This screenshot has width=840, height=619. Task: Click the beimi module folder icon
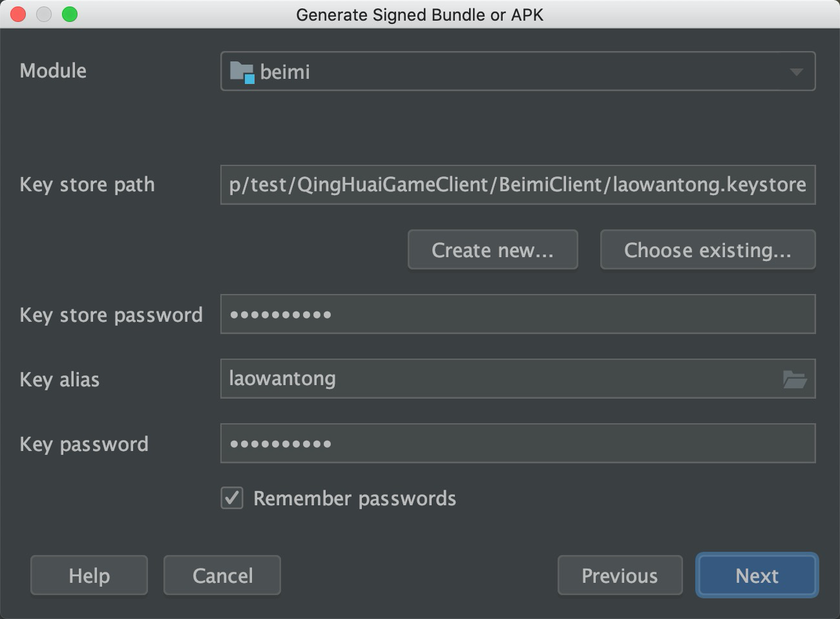pyautogui.click(x=242, y=72)
